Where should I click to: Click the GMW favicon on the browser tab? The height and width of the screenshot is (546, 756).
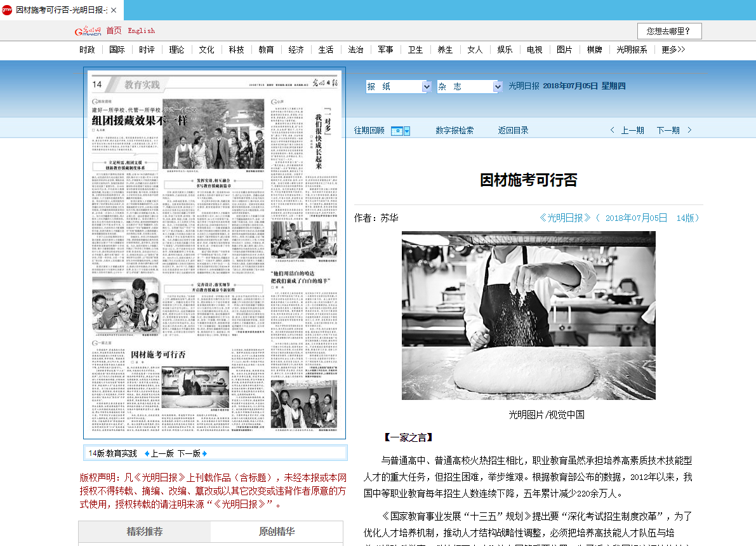[x=6, y=10]
